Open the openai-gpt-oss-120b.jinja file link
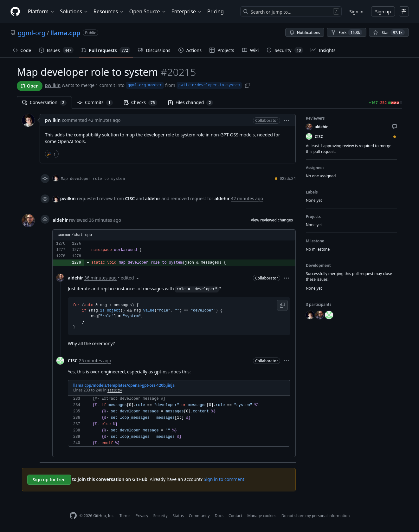The height and width of the screenshot is (532, 419). [124, 385]
